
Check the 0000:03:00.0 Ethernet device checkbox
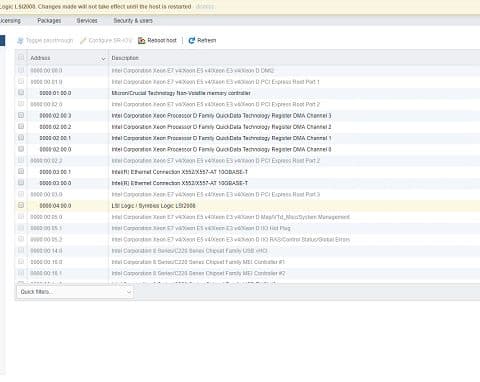(x=21, y=183)
